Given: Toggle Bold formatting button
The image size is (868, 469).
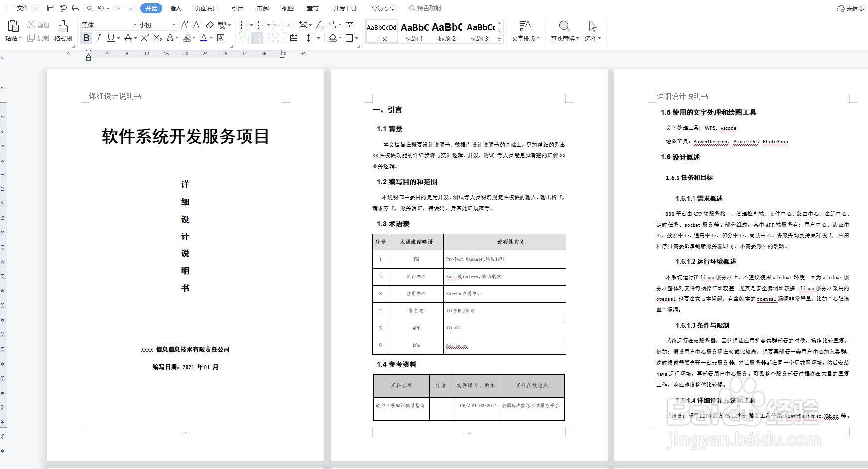Looking at the screenshot, I should coord(86,38).
